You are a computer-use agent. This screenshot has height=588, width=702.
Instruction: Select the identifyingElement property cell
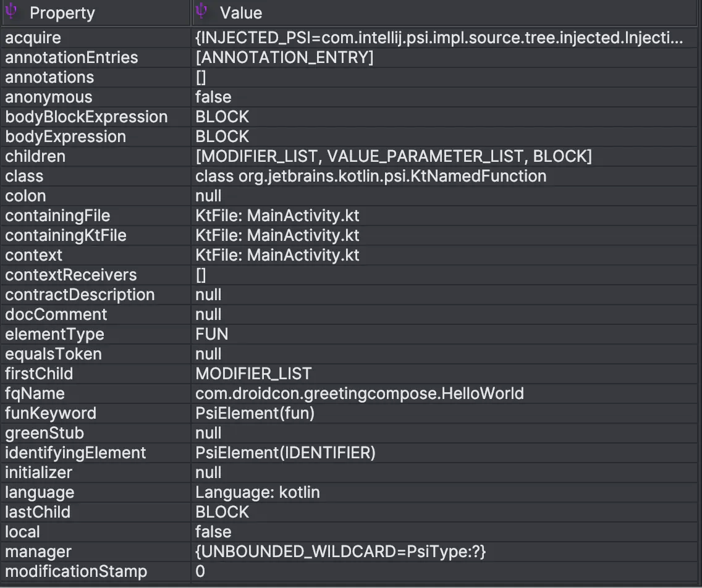[76, 453]
